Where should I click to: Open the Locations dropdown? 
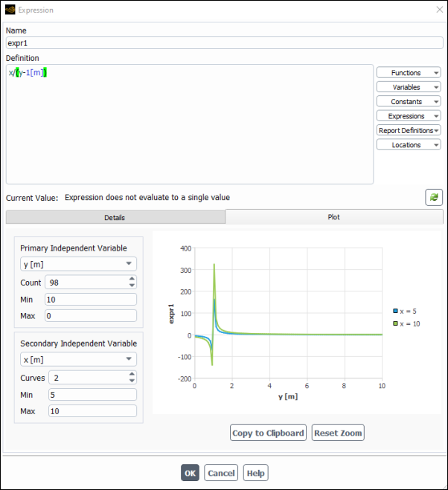click(409, 145)
